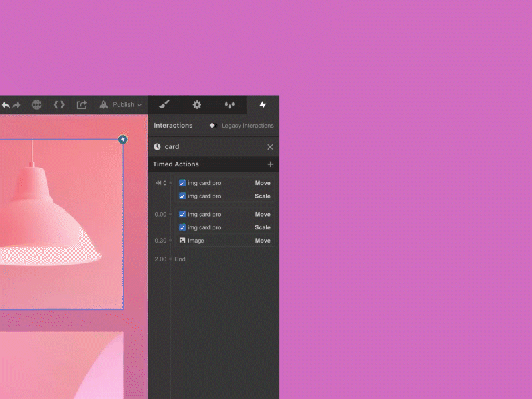Click the Interactions panel heading
532x399 pixels.
click(x=174, y=125)
